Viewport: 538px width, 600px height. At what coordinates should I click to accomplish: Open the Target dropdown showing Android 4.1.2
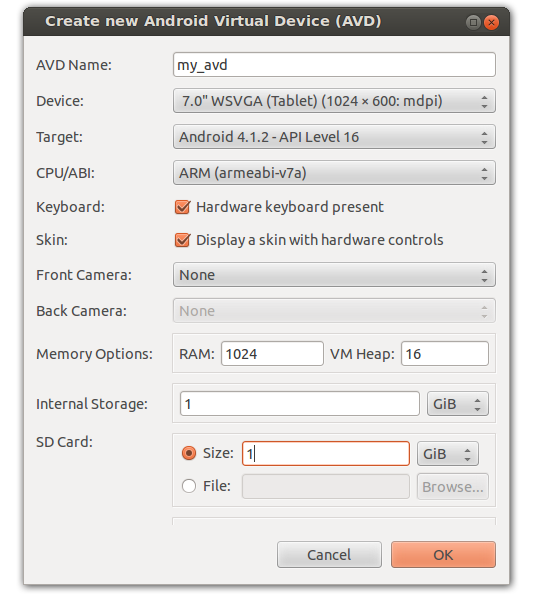(334, 137)
